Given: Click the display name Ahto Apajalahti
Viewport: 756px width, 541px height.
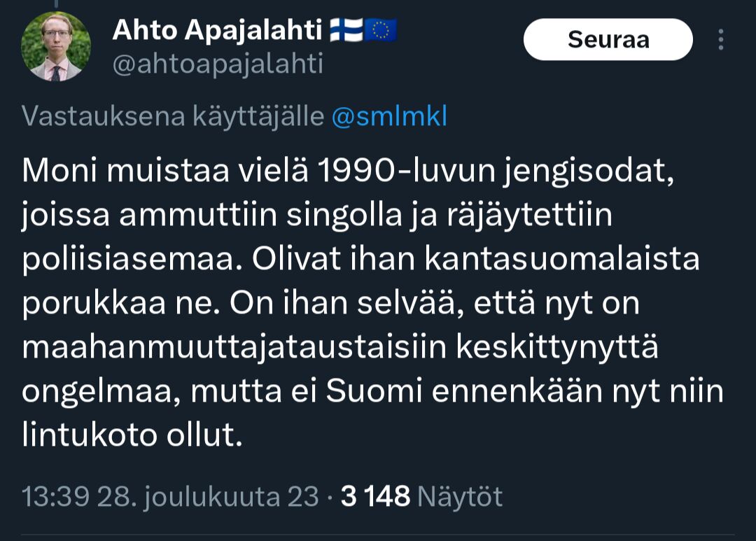Looking at the screenshot, I should [x=217, y=31].
